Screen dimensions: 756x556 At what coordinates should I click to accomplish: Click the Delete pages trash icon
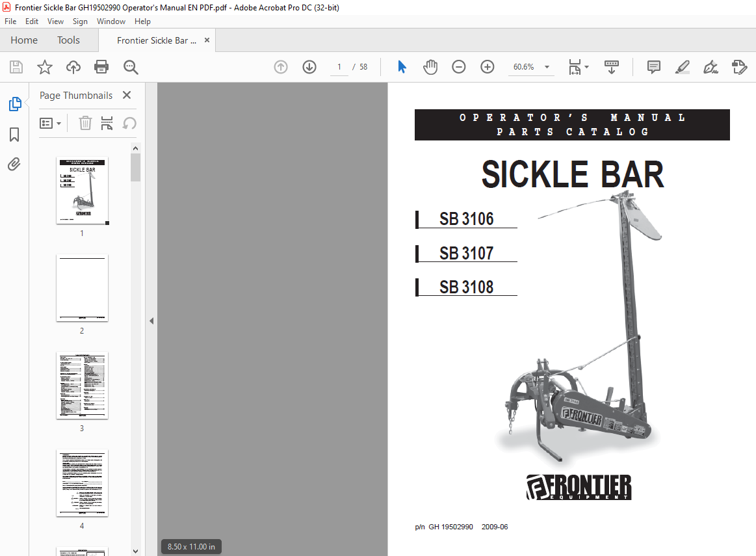85,124
